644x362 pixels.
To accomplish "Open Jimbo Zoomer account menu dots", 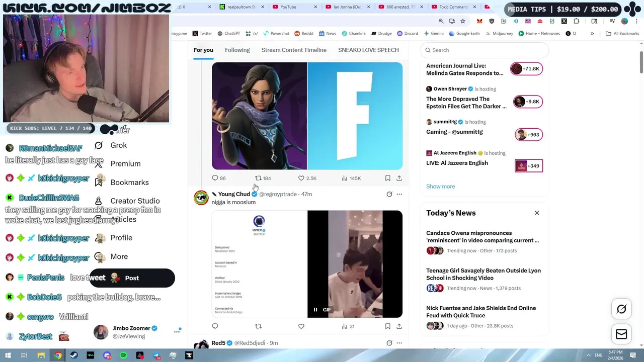I will [177, 332].
